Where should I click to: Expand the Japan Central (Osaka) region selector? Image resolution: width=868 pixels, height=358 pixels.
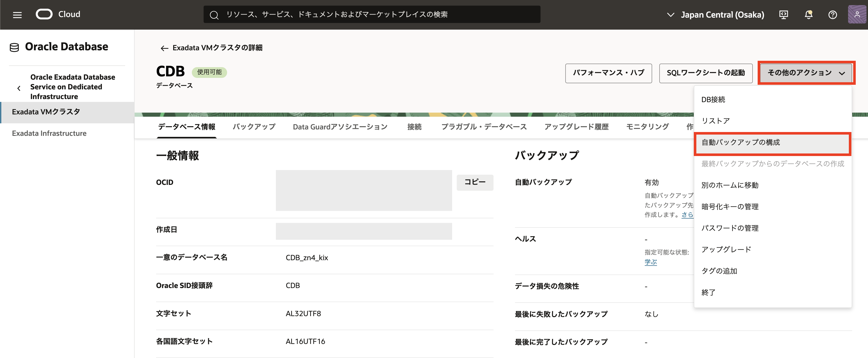pos(716,15)
